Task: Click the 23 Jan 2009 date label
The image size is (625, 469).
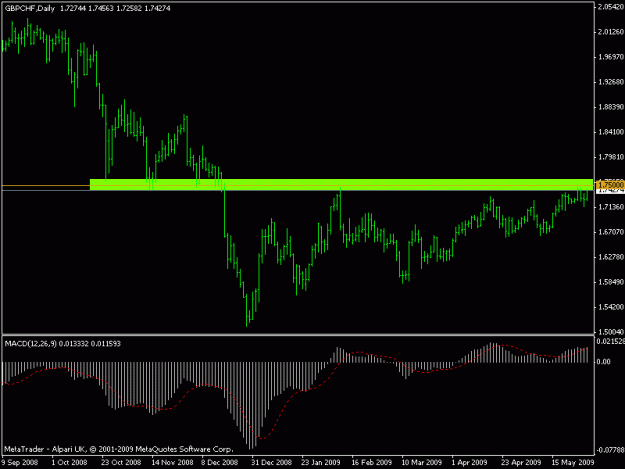Action: 321,462
